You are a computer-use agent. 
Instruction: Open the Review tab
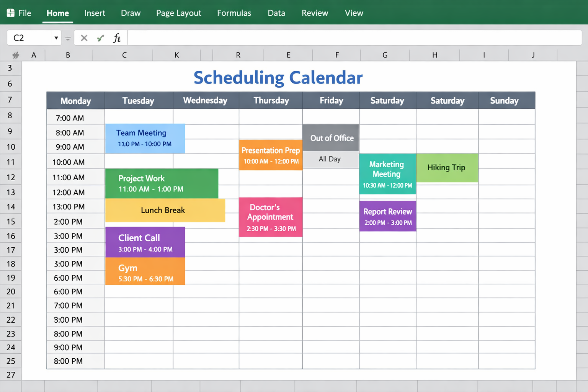315,13
